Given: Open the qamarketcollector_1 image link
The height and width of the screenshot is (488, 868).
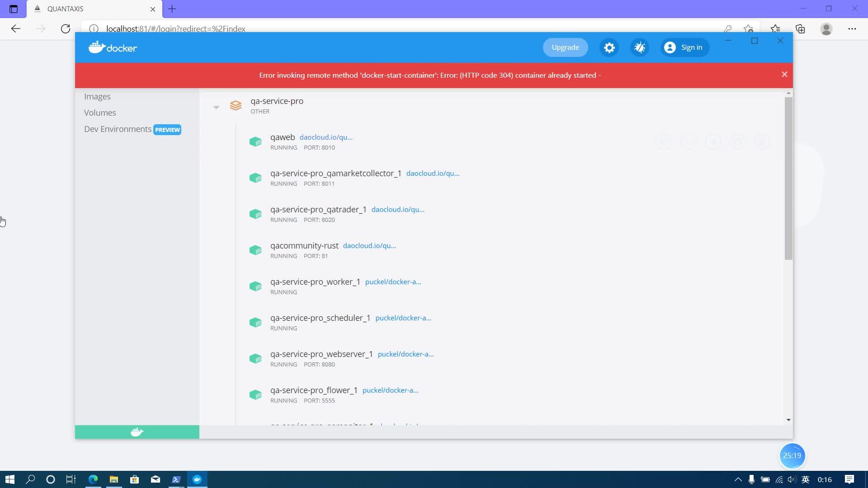Looking at the screenshot, I should tap(433, 174).
